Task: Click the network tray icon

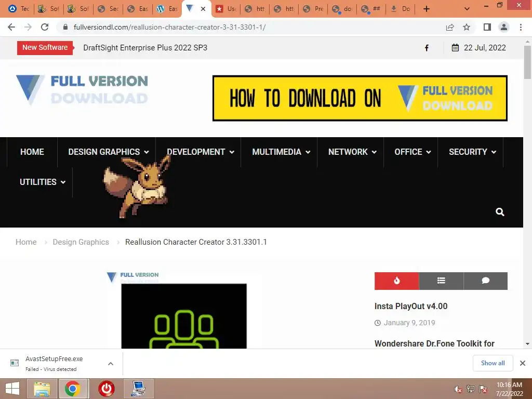Action: pos(471,389)
